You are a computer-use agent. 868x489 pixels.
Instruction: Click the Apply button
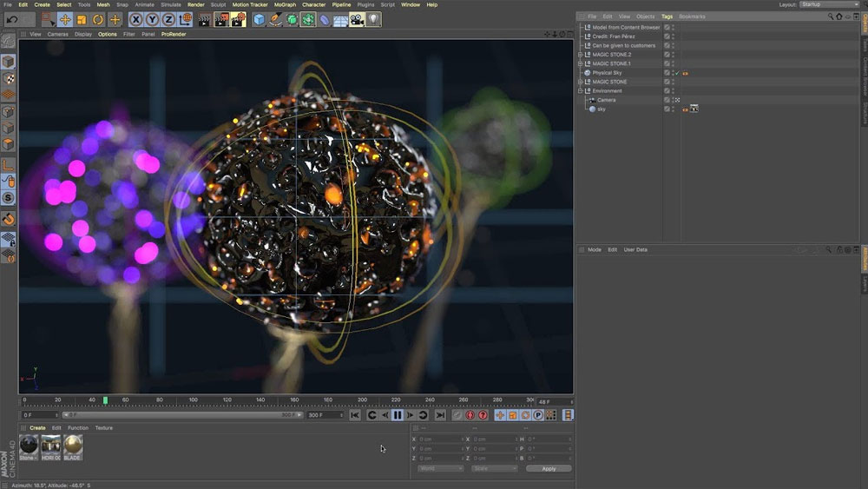coord(549,468)
